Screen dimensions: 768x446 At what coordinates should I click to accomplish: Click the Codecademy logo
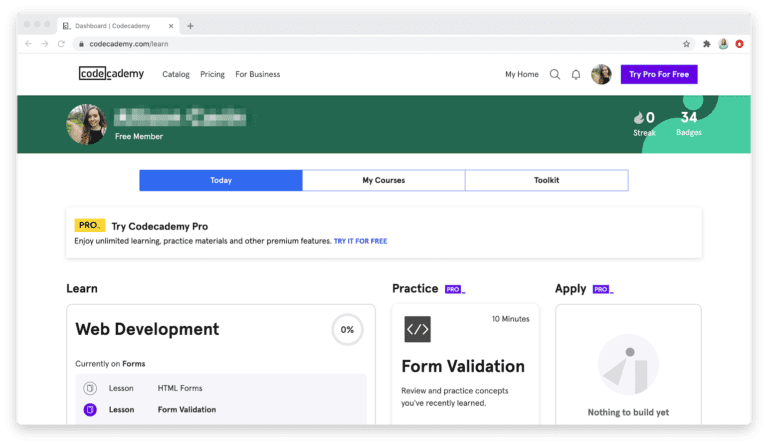(111, 74)
